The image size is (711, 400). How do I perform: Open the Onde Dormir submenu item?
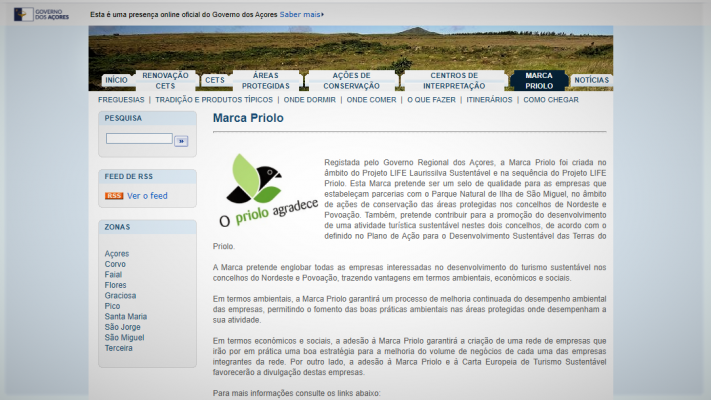tap(309, 100)
